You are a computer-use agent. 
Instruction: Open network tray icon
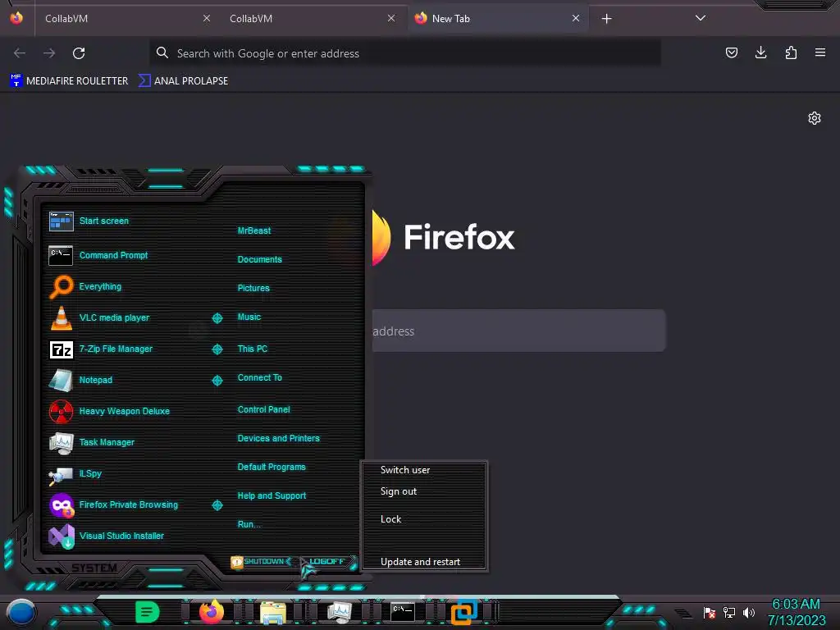tap(729, 612)
